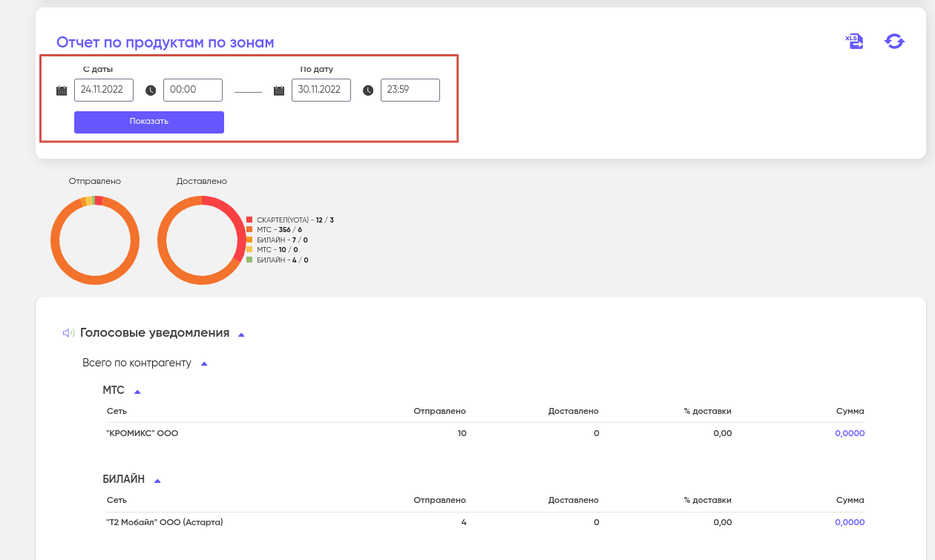Open calendar icon beside the 24.11.2022 date
The image size is (935, 560).
pyautogui.click(x=62, y=90)
